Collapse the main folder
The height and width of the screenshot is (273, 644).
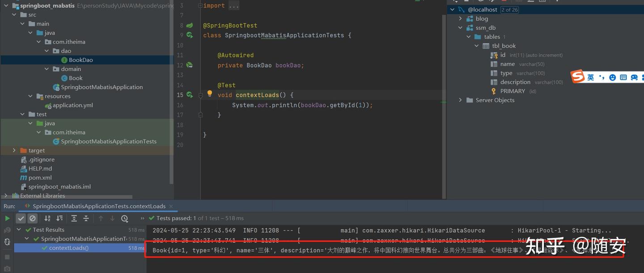23,24
